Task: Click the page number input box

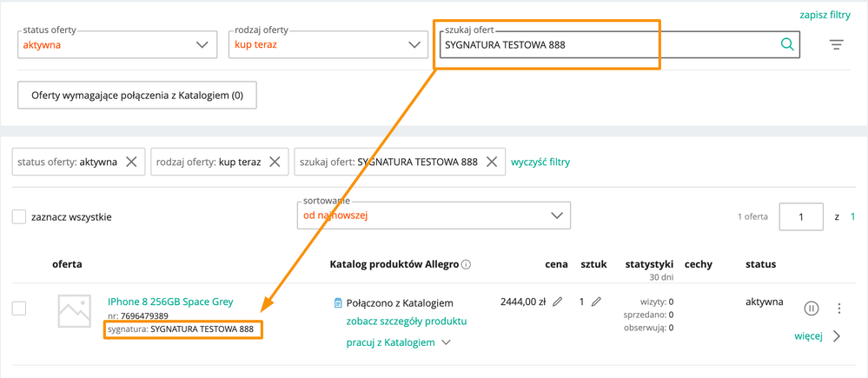Action: point(801,217)
